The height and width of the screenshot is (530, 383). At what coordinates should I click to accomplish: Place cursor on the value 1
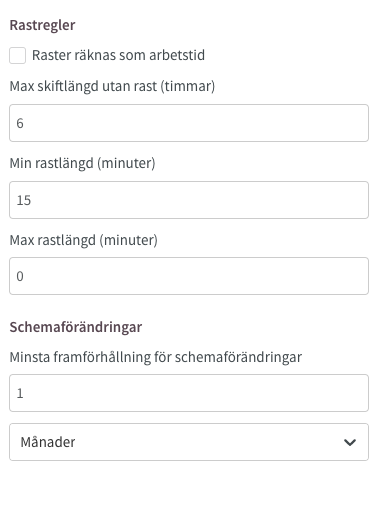20,393
